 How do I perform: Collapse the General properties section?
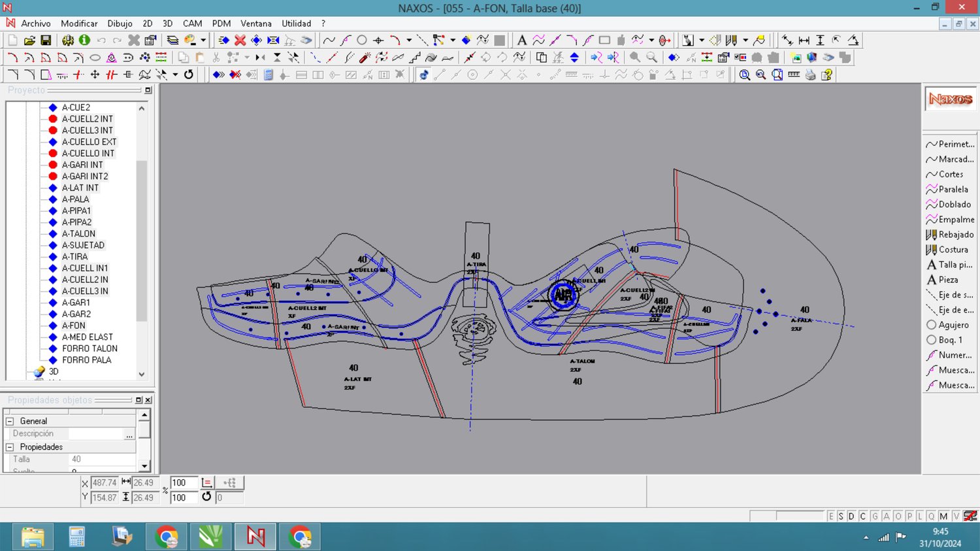(10, 422)
